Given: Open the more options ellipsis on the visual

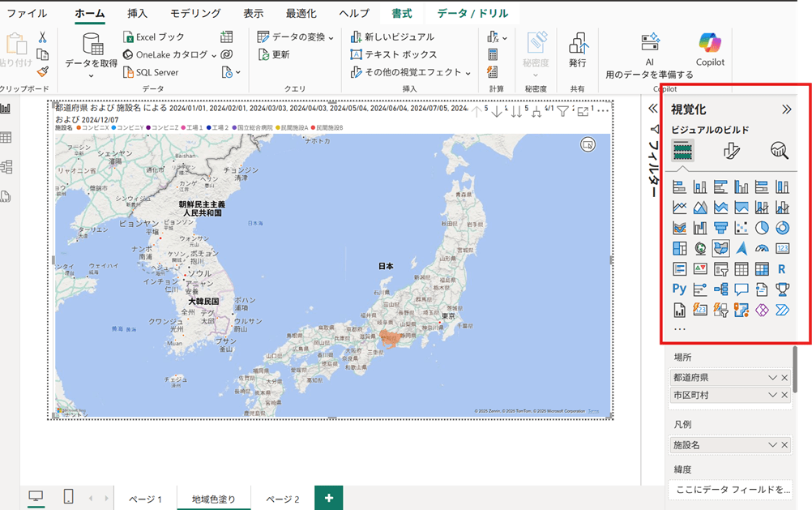Looking at the screenshot, I should tap(603, 111).
